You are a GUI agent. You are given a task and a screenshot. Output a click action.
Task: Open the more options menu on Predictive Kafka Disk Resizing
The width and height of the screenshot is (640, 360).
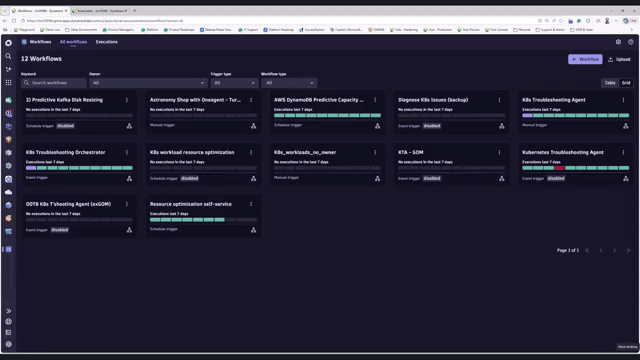click(127, 100)
